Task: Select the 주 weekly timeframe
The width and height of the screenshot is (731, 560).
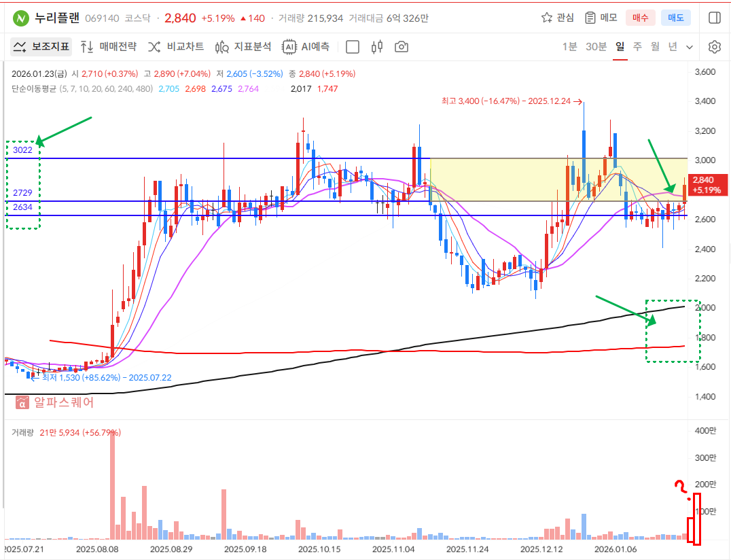Action: click(637, 47)
